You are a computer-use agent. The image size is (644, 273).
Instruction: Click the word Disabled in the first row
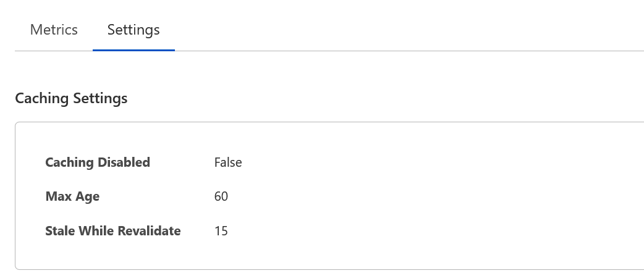[122, 162]
